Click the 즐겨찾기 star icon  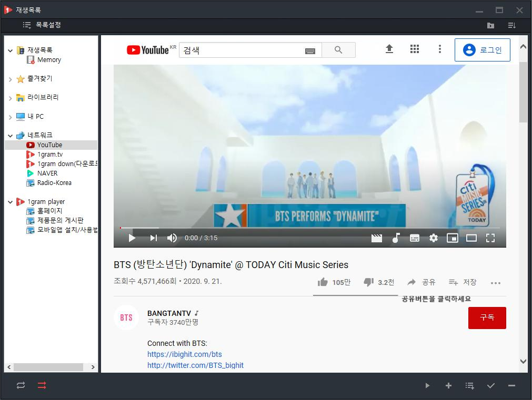tap(21, 79)
